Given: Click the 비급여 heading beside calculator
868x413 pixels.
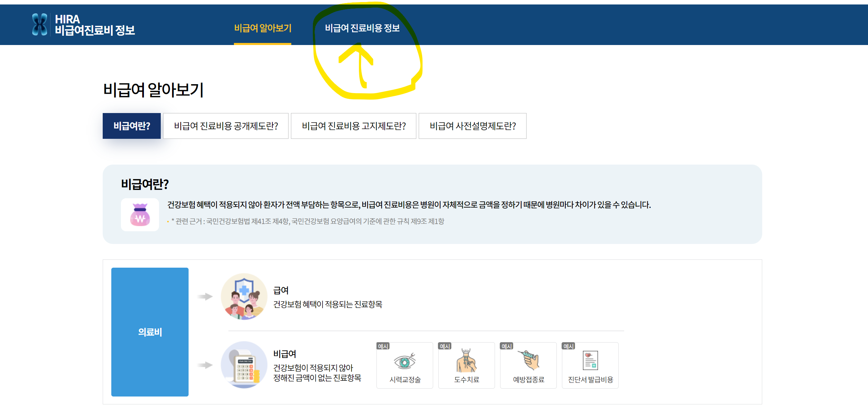Looking at the screenshot, I should click(285, 354).
